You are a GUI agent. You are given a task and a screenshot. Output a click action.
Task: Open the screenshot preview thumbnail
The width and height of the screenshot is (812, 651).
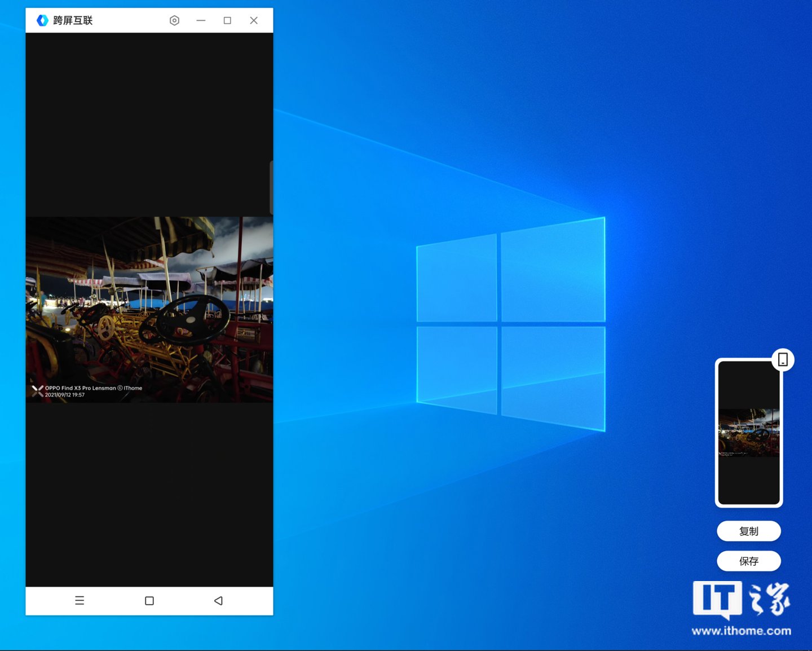coord(749,433)
